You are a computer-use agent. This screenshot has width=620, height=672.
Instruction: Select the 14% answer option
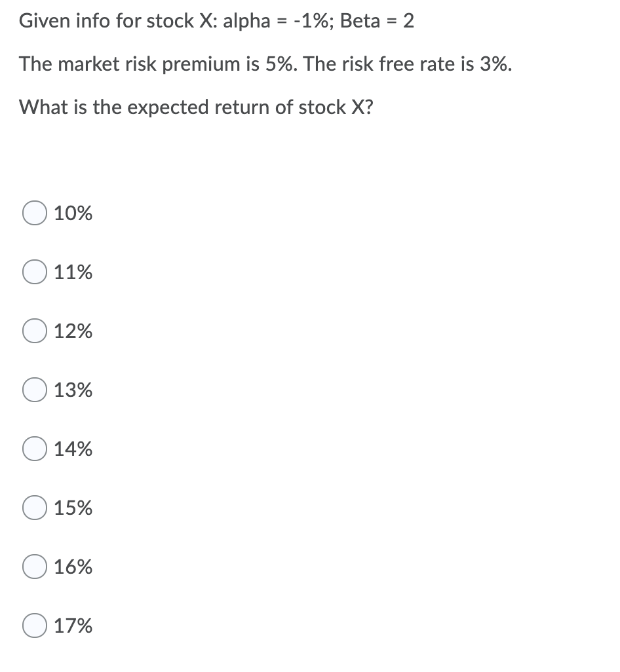click(34, 449)
